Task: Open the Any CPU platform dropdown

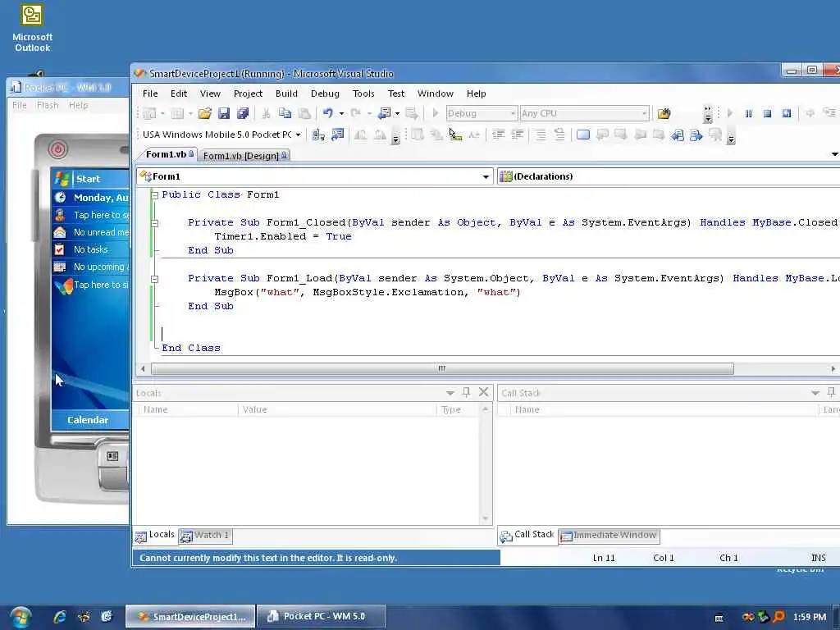Action: (644, 113)
